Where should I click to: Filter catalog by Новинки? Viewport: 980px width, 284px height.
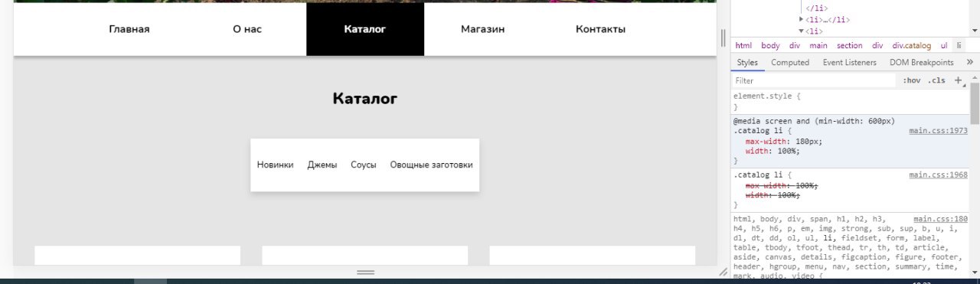pyautogui.click(x=275, y=165)
